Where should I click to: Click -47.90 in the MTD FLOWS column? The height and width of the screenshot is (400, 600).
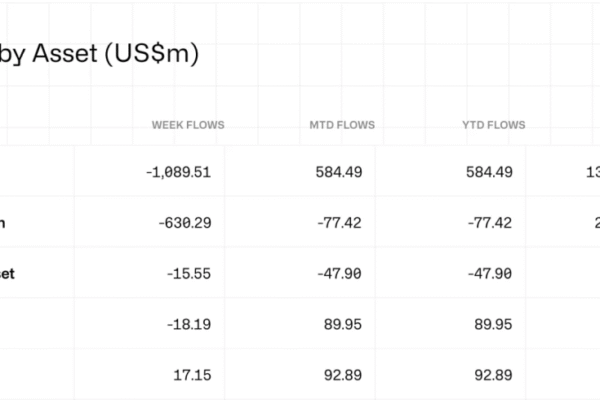coord(340,273)
